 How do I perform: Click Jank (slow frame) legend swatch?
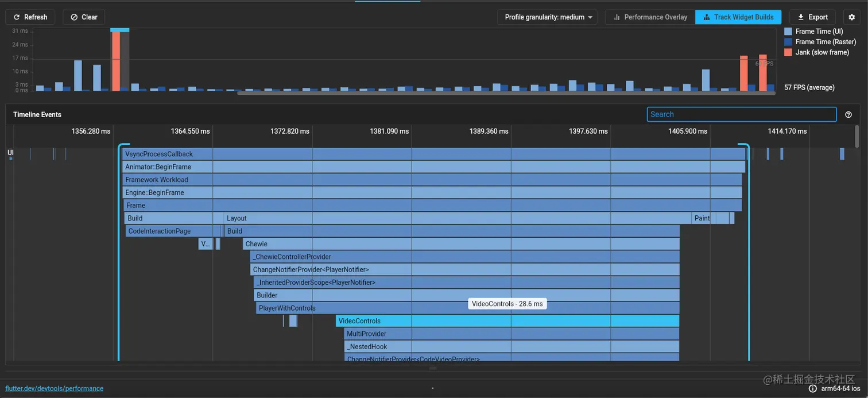coord(788,52)
